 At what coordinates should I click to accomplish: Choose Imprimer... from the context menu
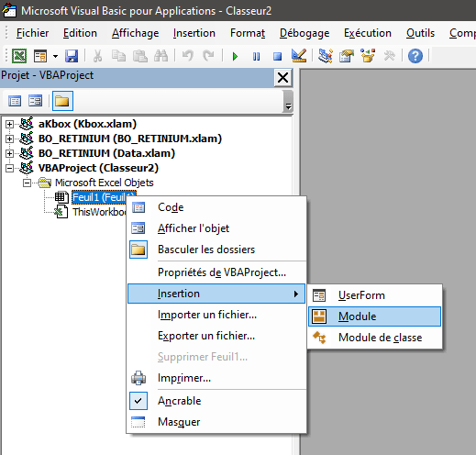[x=216, y=378]
